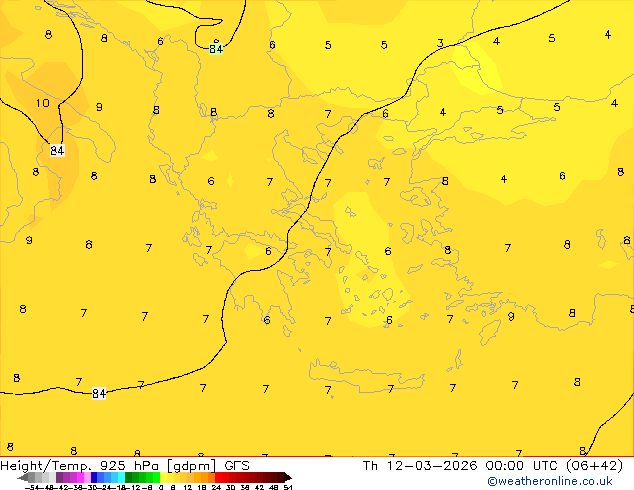Click the green-highlighted 84 contour label
Viewport: 634px width, 490px height.
click(216, 49)
